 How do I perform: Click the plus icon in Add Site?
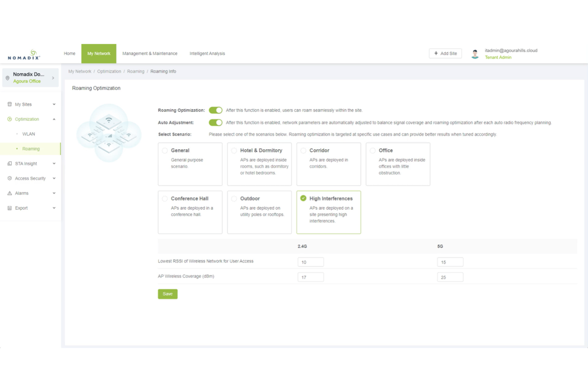click(x=436, y=53)
